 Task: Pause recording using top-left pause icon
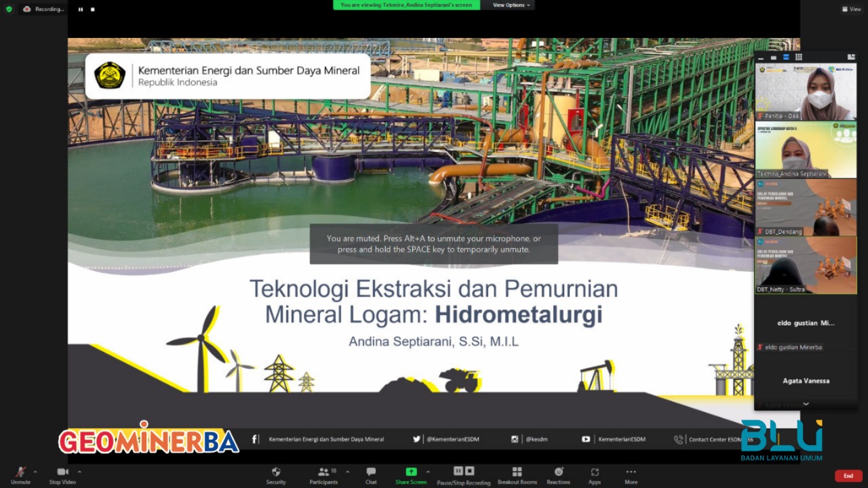(81, 9)
